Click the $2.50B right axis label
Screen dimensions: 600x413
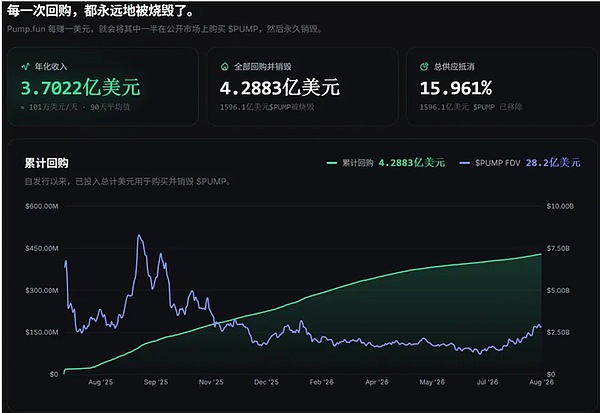click(558, 332)
